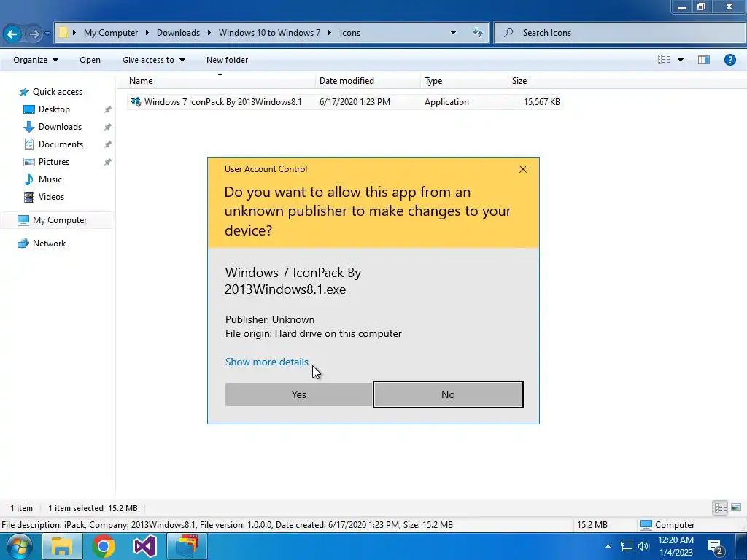
Task: Open the volume speaker tray icon
Action: [x=643, y=546]
